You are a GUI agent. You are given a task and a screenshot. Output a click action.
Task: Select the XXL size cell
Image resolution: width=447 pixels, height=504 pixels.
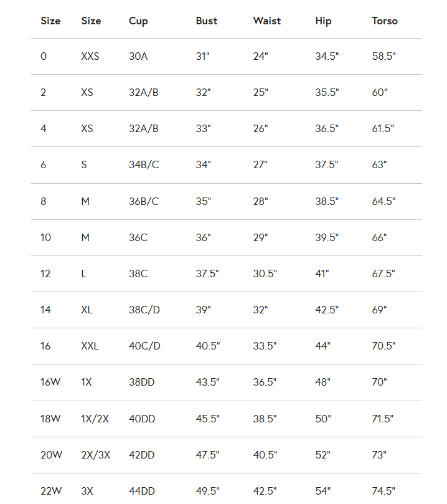click(90, 346)
